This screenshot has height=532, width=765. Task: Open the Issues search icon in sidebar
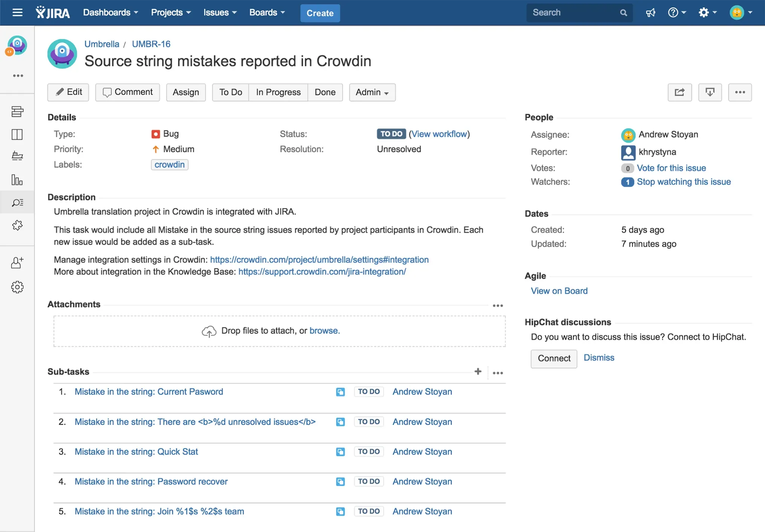pos(17,203)
